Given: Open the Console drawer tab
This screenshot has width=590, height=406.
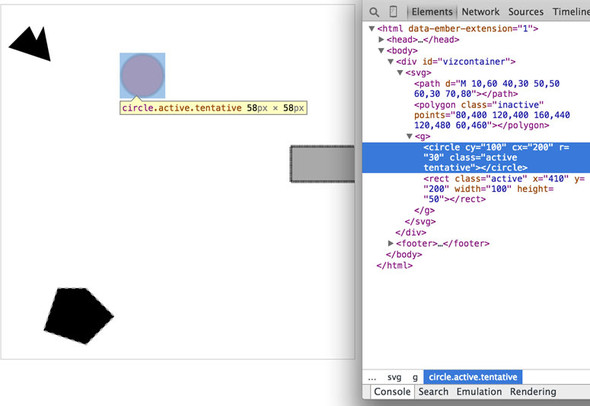Looking at the screenshot, I should 392,392.
